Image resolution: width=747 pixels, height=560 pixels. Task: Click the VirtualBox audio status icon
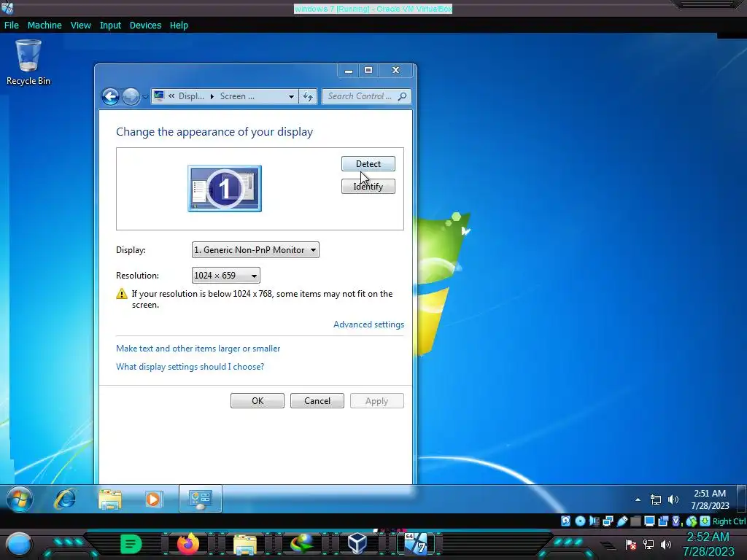coord(594,521)
